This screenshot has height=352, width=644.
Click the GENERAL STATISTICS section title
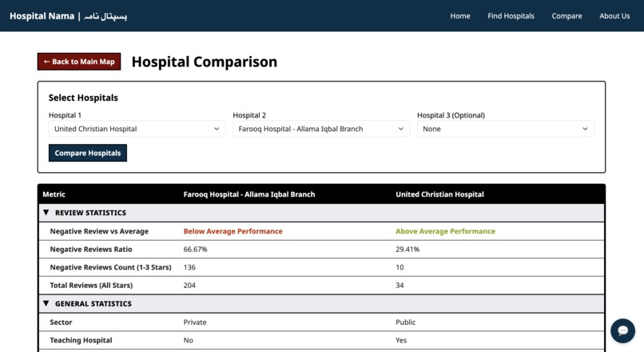pos(93,303)
